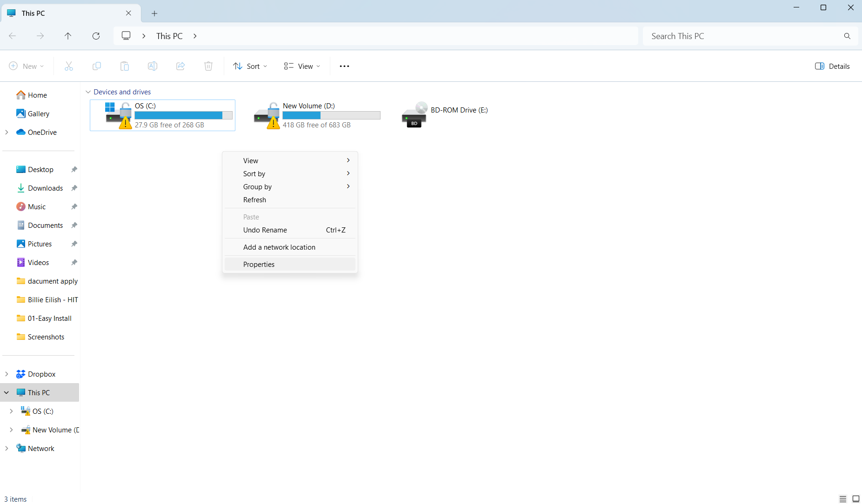Click the Search This PC field

click(744, 36)
